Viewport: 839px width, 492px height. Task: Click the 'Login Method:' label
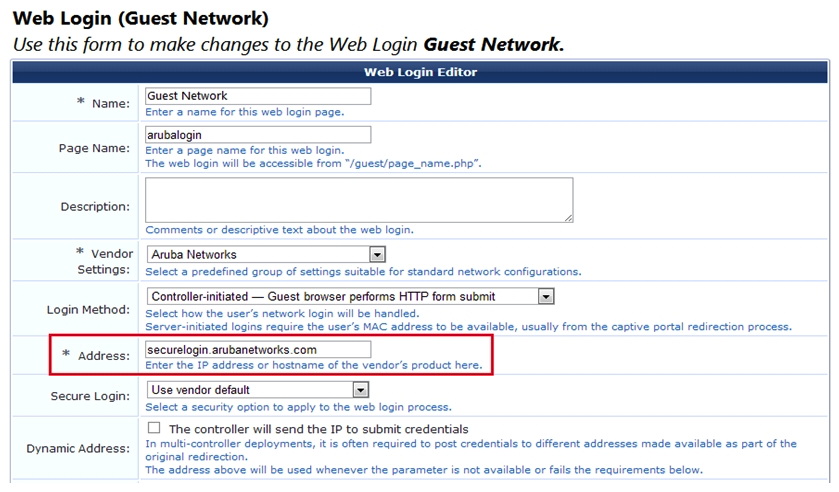(88, 309)
